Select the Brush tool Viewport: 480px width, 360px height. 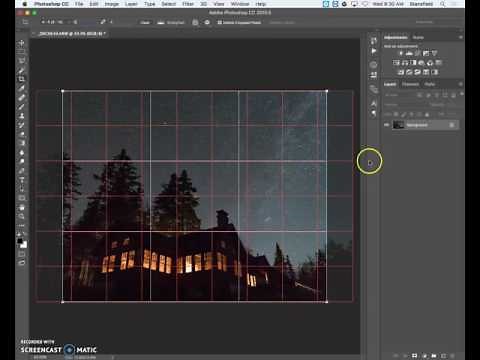(x=22, y=107)
